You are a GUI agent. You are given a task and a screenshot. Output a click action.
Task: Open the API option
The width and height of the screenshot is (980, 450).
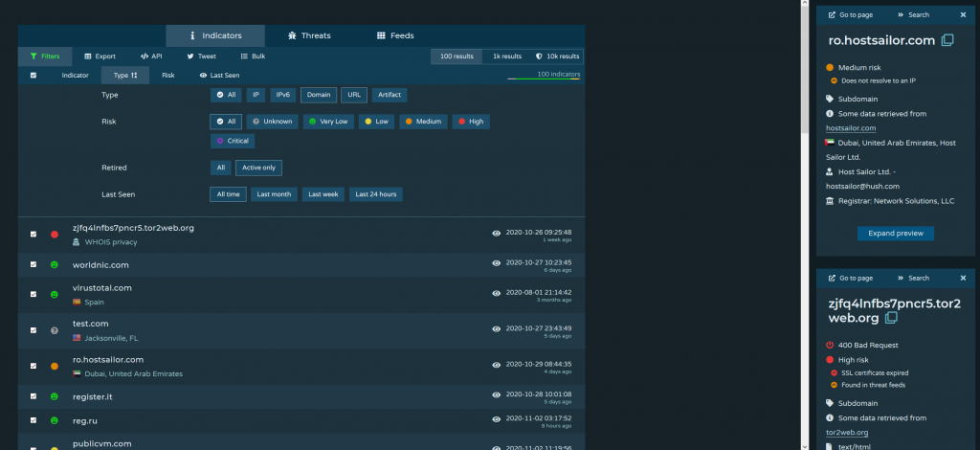point(151,56)
